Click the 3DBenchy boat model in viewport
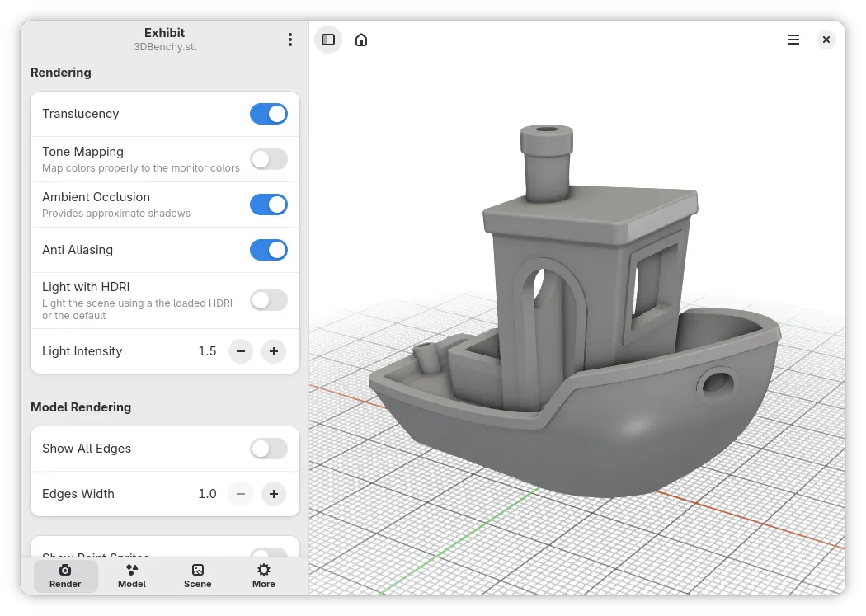This screenshot has width=866, height=616. coord(574,332)
